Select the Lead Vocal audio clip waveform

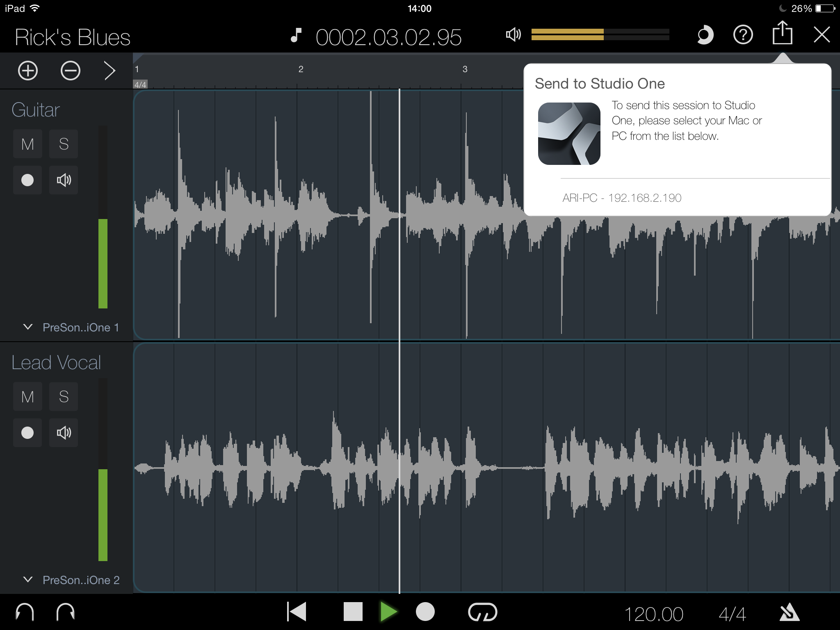coord(486,468)
